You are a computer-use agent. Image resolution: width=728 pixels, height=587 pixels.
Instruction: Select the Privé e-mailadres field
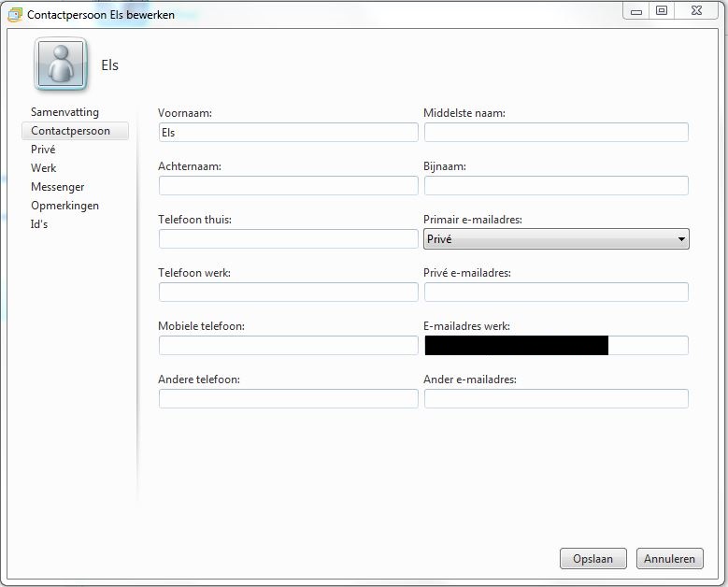click(556, 293)
